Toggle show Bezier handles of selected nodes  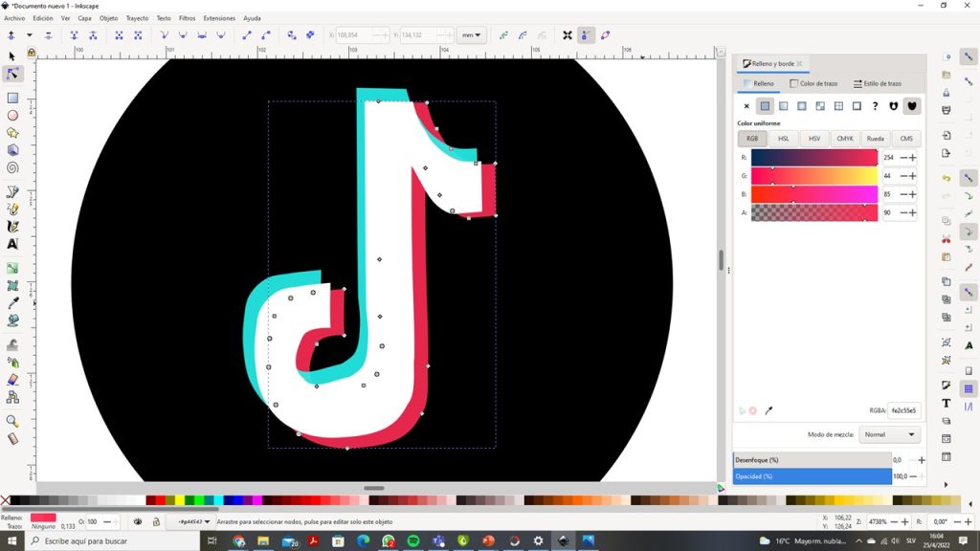point(586,35)
